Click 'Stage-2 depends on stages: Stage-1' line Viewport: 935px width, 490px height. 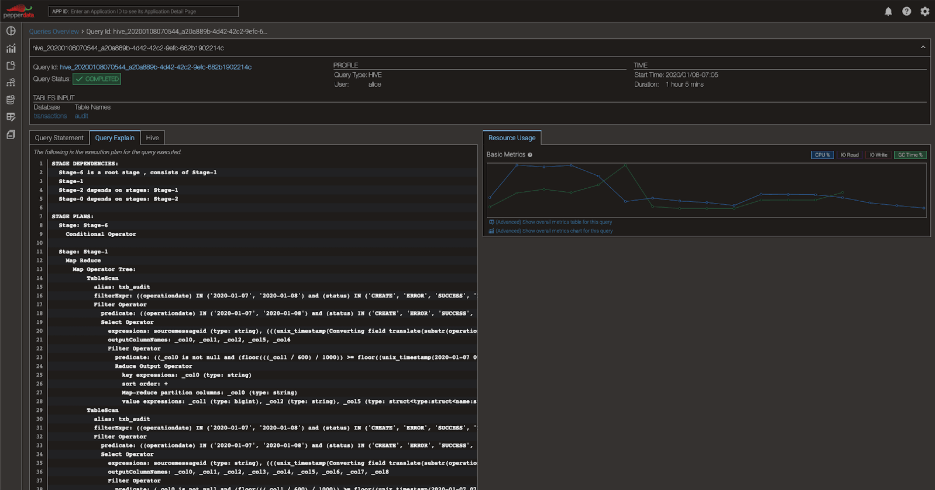pyautogui.click(x=118, y=190)
